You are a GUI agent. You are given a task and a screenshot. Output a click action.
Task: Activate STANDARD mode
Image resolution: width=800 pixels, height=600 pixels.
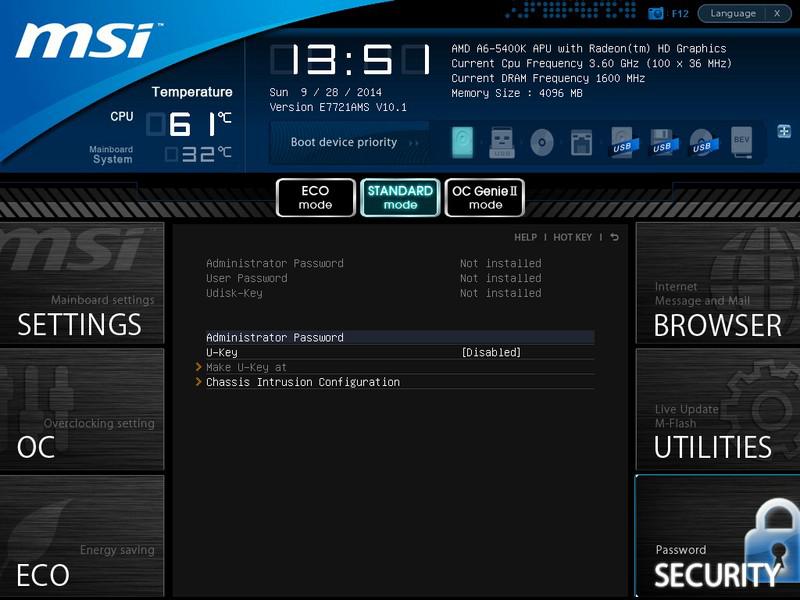pyautogui.click(x=400, y=197)
